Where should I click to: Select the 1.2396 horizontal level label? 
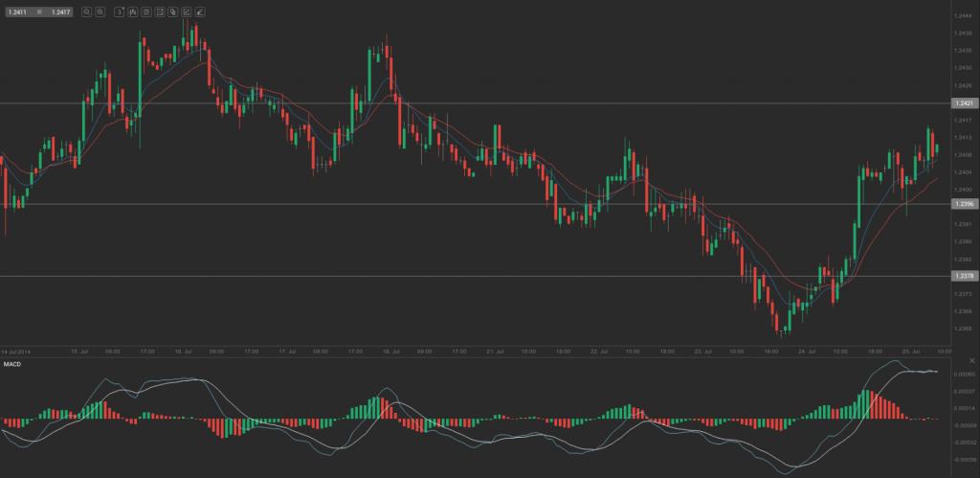tap(963, 204)
